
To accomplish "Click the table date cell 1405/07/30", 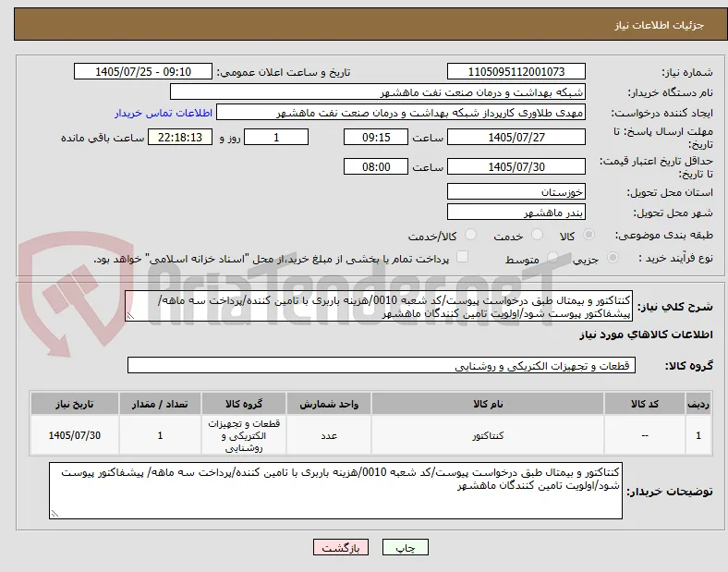I will (75, 435).
